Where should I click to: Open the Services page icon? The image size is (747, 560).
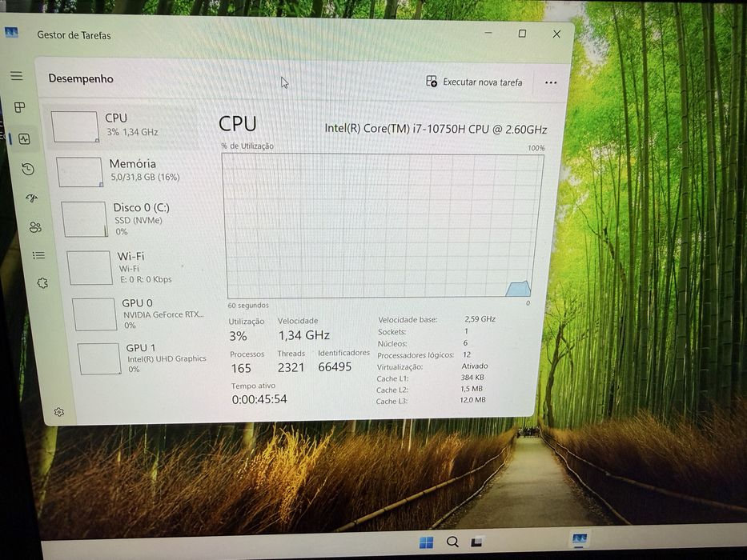tap(42, 283)
